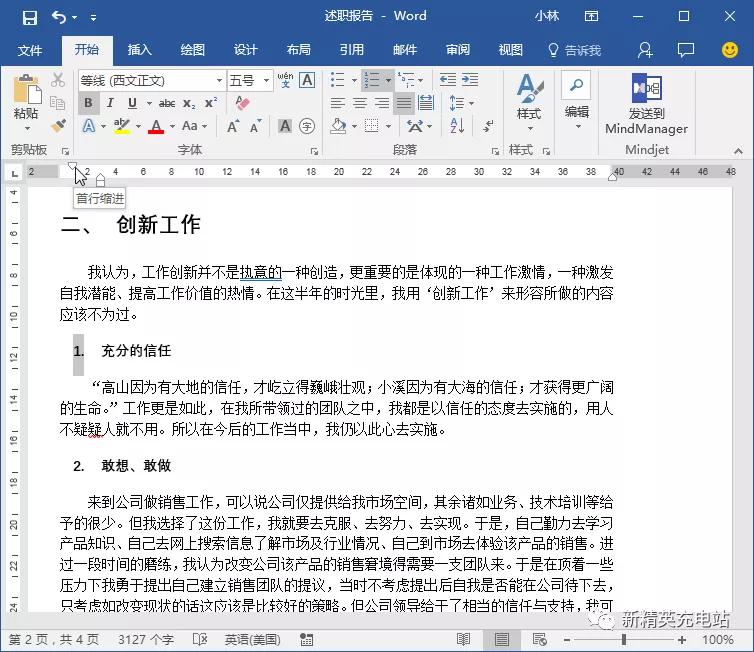Switch to the 插入 ribbon tab

[x=139, y=50]
